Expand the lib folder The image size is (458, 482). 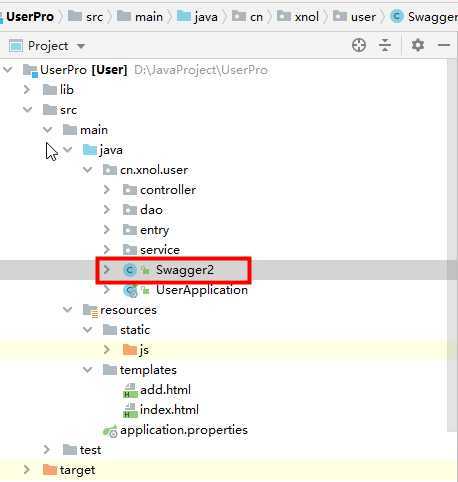click(27, 89)
